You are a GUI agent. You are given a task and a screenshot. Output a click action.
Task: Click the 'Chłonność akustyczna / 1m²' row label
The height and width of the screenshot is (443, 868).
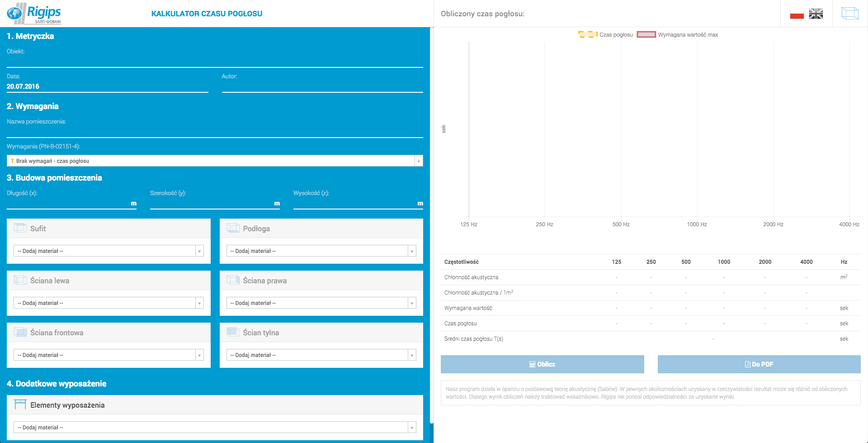[478, 292]
